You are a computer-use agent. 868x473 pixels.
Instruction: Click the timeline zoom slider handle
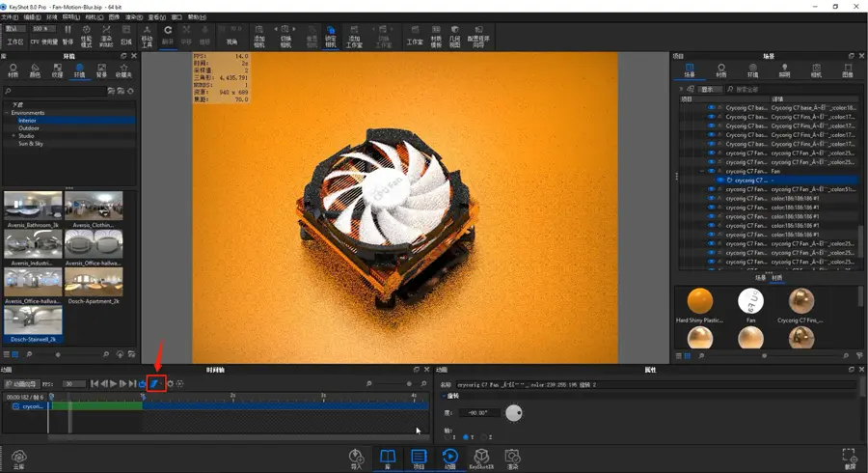click(x=409, y=383)
